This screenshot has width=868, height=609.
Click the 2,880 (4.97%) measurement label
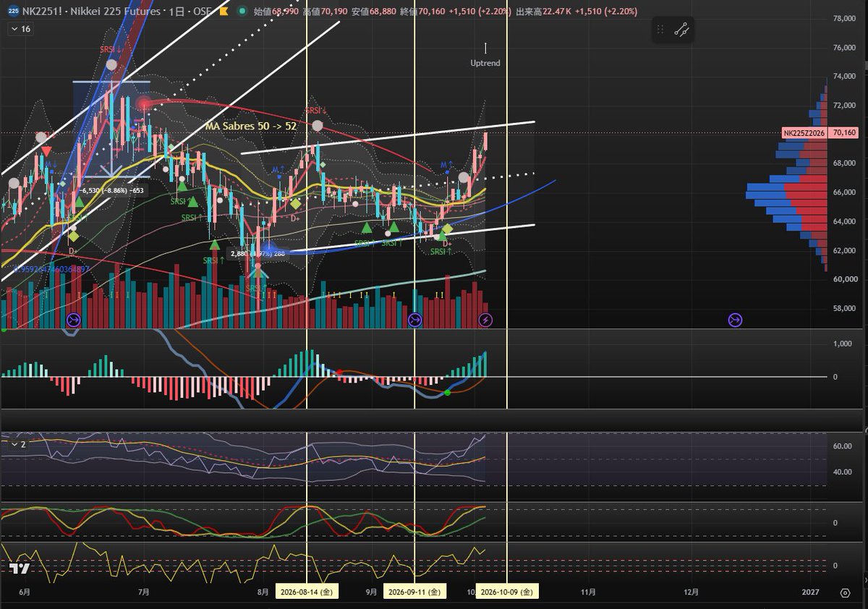259,254
